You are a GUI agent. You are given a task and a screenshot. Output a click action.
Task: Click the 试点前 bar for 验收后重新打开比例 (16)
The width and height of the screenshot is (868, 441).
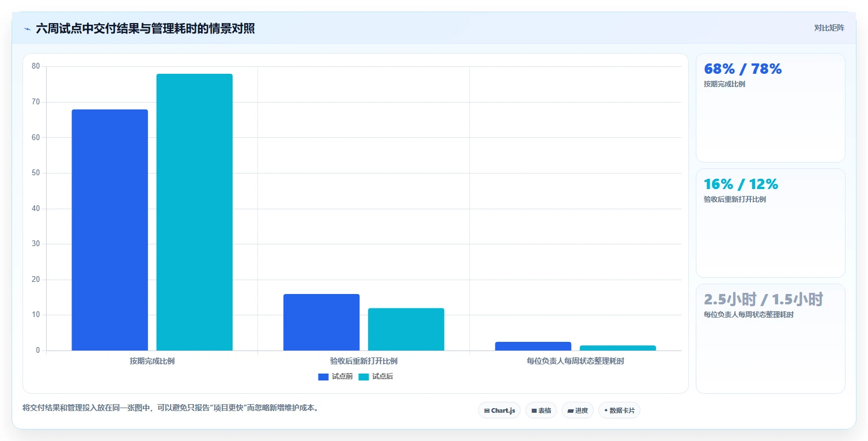tap(321, 322)
